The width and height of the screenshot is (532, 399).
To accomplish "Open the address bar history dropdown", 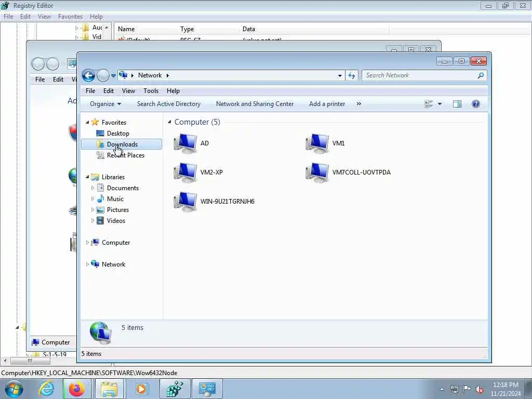I will click(x=340, y=76).
